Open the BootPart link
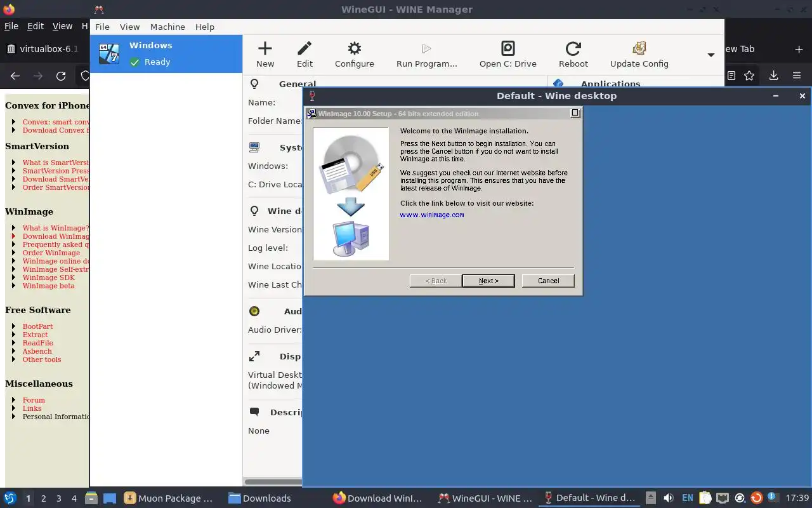Image resolution: width=812 pixels, height=508 pixels. click(37, 326)
